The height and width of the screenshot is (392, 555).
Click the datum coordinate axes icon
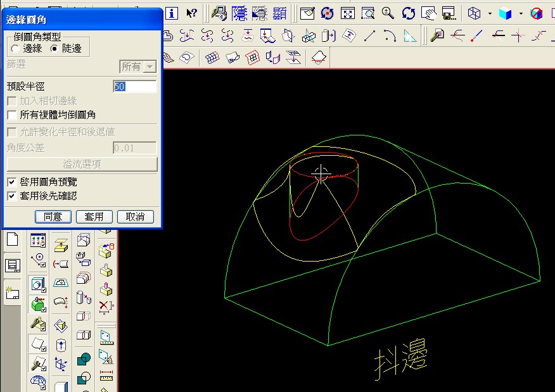pyautogui.click(x=61, y=364)
